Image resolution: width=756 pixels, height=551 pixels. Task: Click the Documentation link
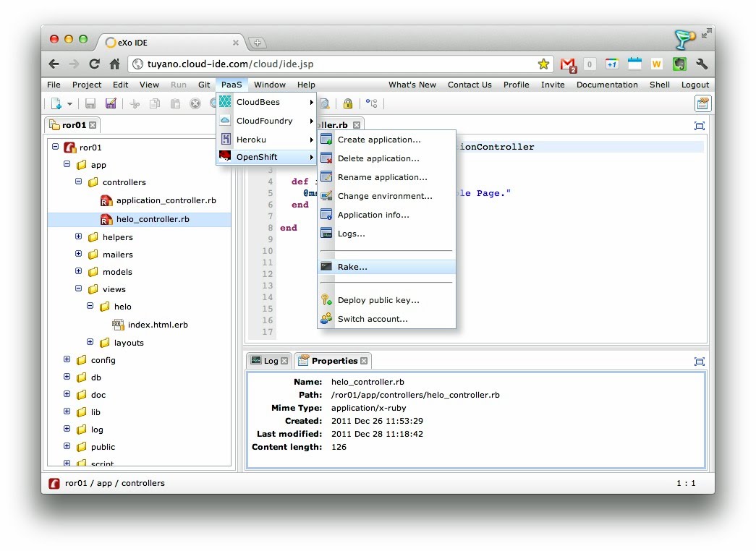(607, 85)
